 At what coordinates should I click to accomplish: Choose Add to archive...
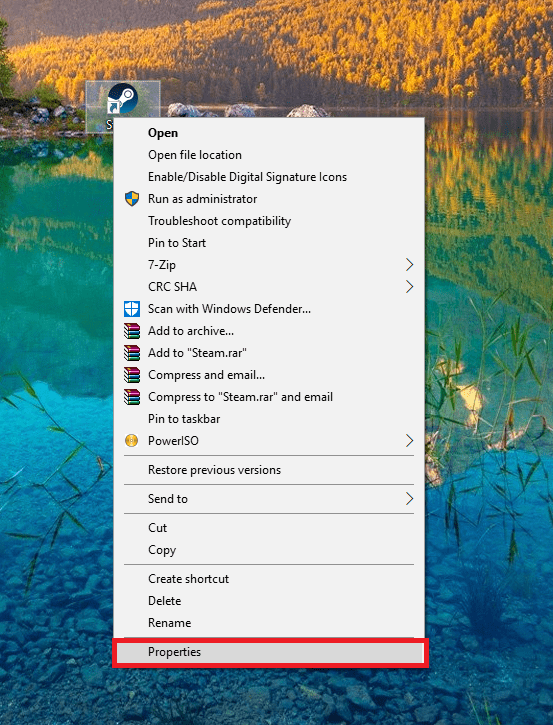click(x=269, y=331)
